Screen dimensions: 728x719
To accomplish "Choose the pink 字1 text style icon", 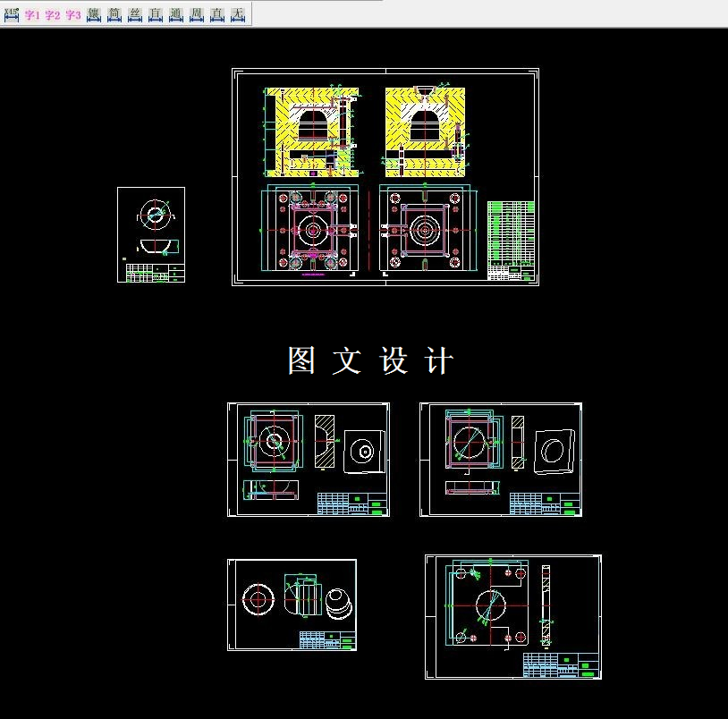I will tap(32, 15).
